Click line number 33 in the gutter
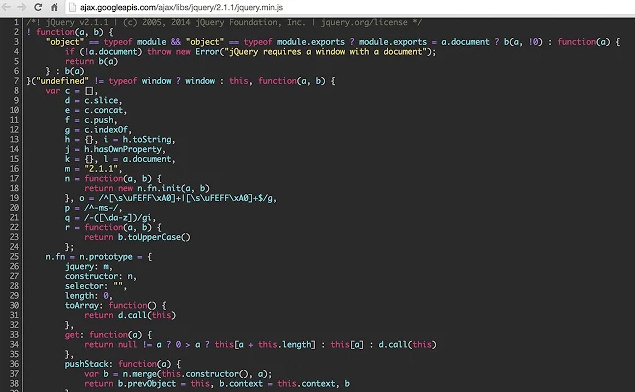635x392 pixels. point(14,335)
